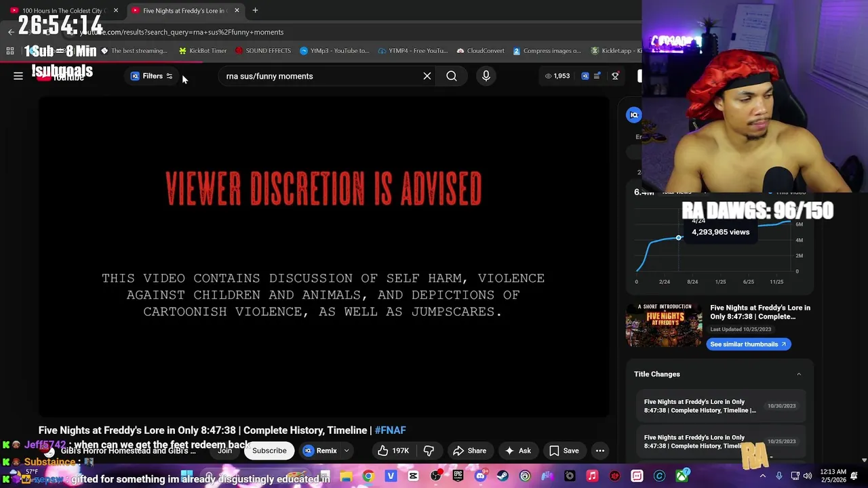
Task: Click the vidIQ Remix button
Action: (x=320, y=451)
